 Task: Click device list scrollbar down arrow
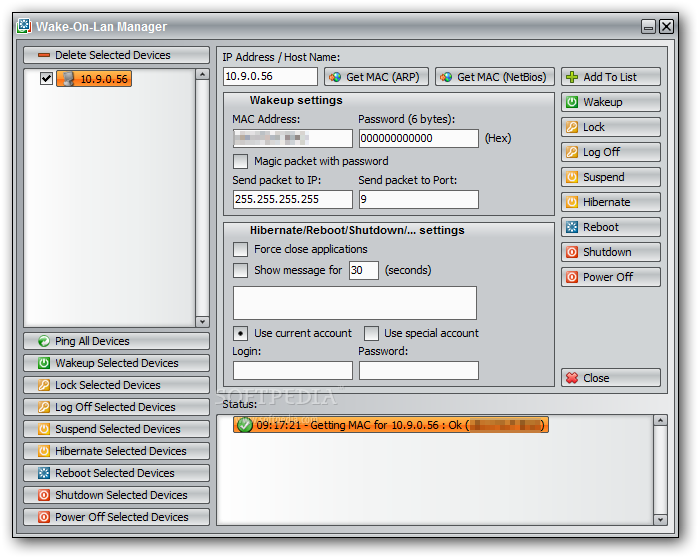pos(202,321)
